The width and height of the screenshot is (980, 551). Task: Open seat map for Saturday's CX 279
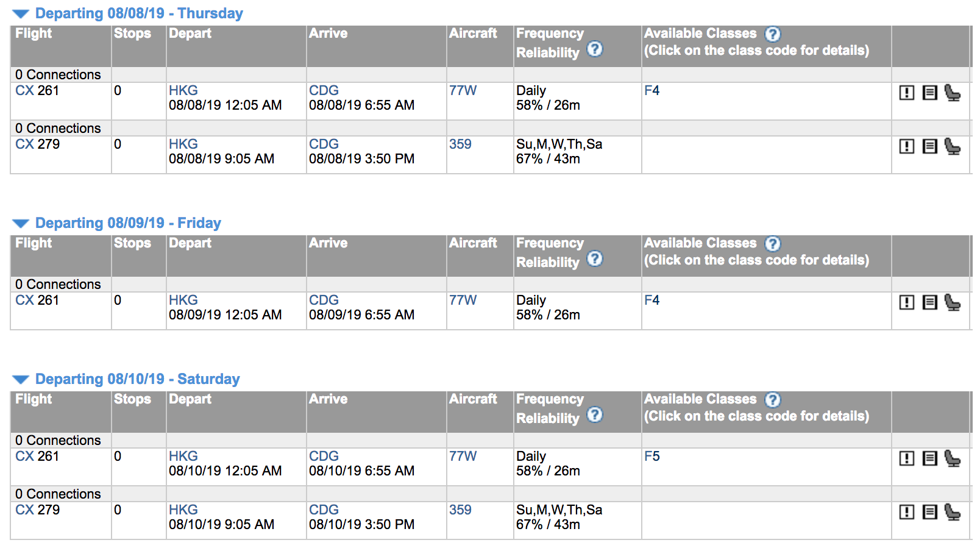pyautogui.click(x=952, y=512)
